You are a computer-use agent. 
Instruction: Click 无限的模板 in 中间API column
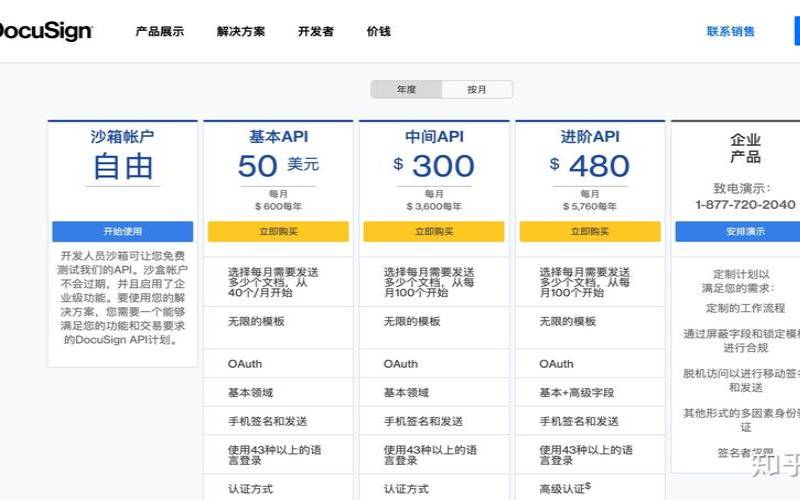coord(412,321)
